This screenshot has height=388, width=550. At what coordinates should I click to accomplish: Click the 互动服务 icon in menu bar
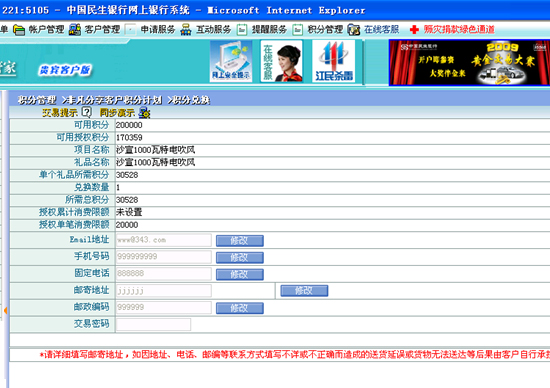click(x=186, y=30)
